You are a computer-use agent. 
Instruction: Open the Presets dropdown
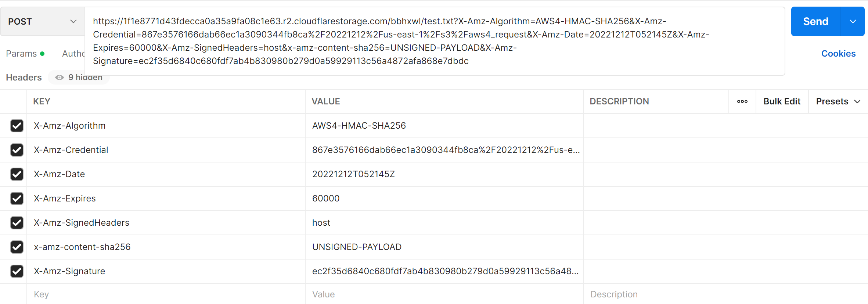(838, 101)
